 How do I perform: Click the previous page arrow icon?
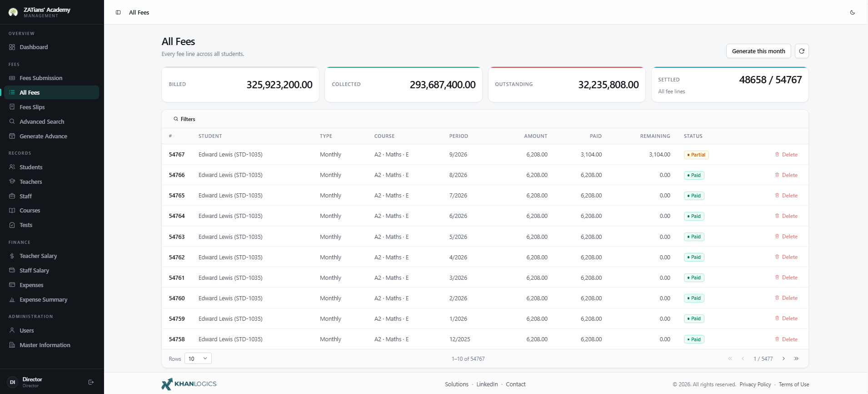[743, 359]
